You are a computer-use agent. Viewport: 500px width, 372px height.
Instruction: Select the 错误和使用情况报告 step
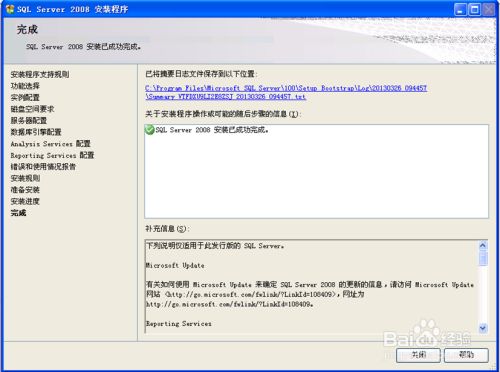[43, 167]
